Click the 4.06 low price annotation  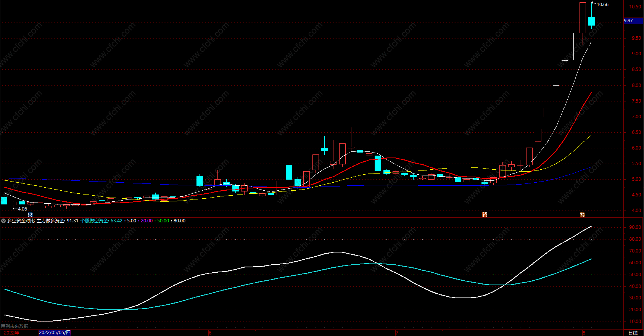coord(23,209)
